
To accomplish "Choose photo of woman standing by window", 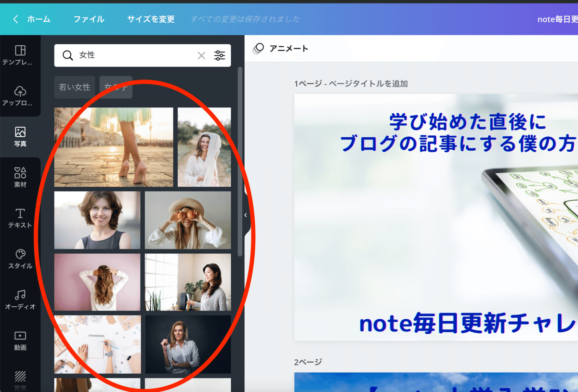I will pos(188,282).
